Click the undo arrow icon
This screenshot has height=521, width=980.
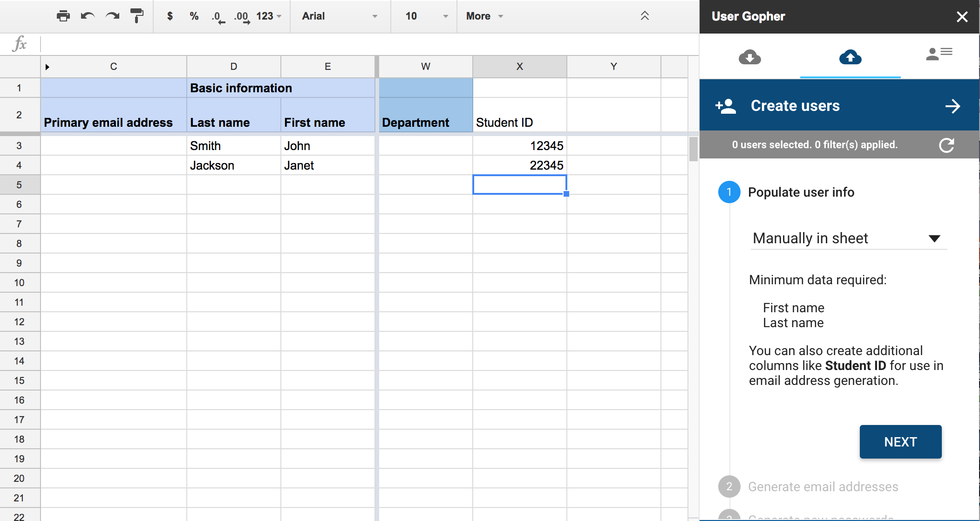pyautogui.click(x=88, y=16)
